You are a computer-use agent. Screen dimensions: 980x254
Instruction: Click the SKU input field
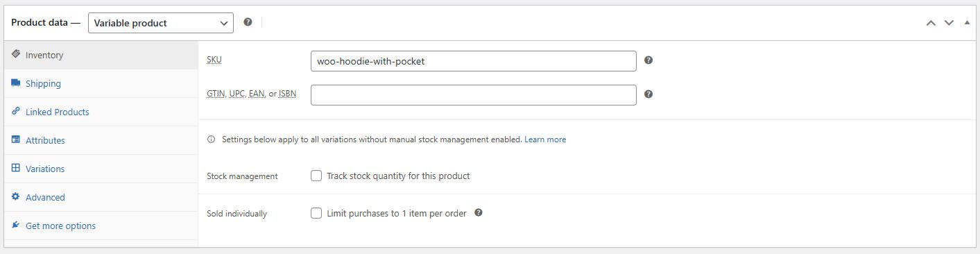tap(474, 61)
